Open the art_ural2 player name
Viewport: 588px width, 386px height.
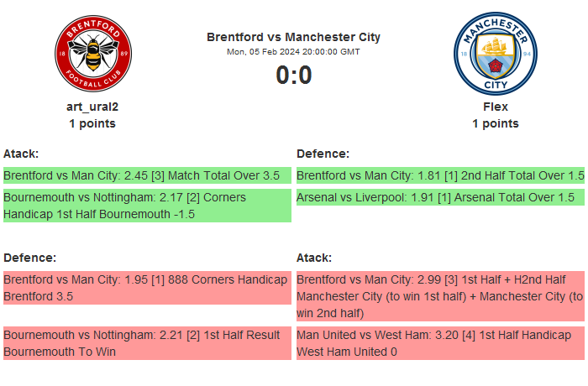[92, 107]
